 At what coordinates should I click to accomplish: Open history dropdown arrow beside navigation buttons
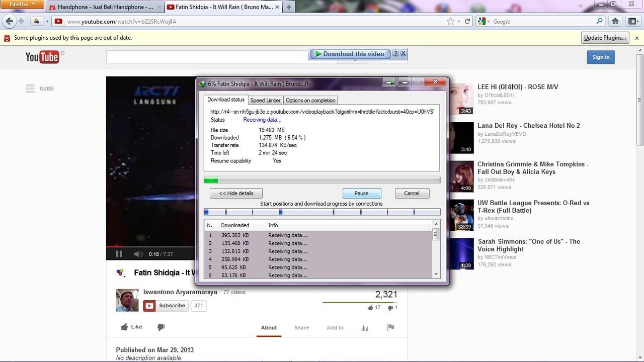[47, 22]
